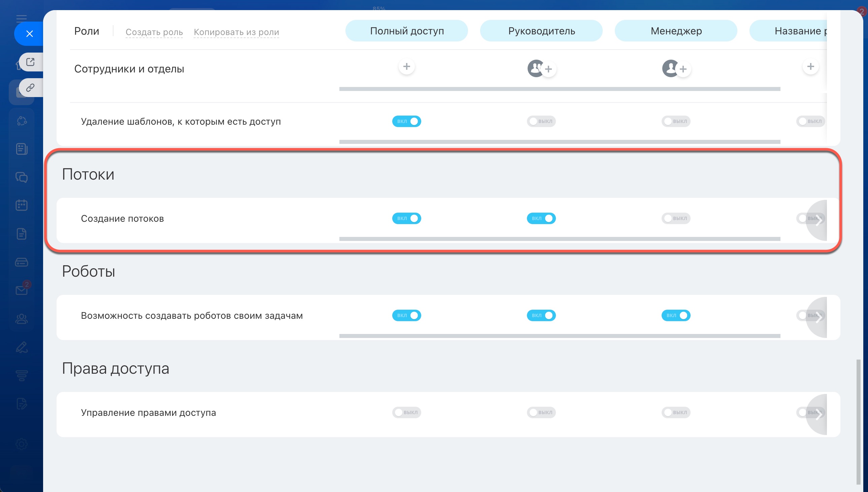Open the mail icon in sidebar

(x=22, y=290)
